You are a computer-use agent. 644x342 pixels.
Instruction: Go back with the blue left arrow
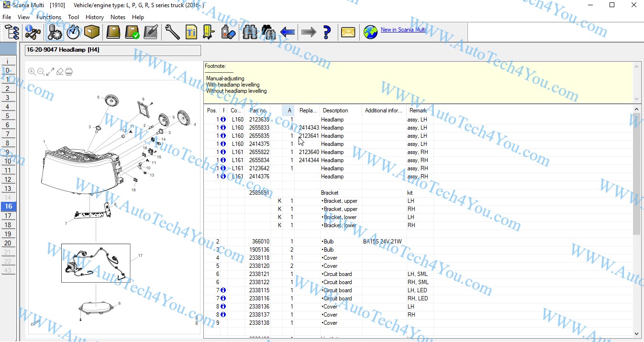[288, 33]
